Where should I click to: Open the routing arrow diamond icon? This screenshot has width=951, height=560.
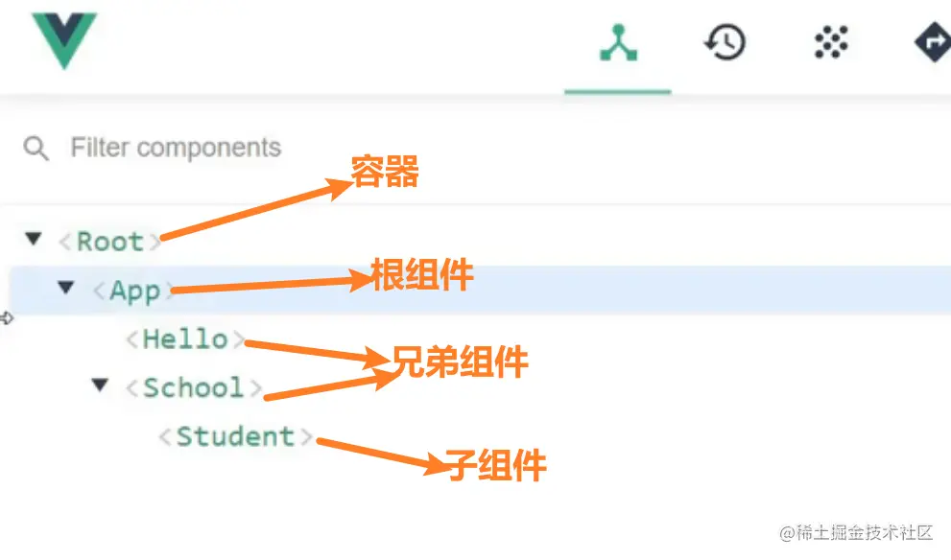click(934, 42)
